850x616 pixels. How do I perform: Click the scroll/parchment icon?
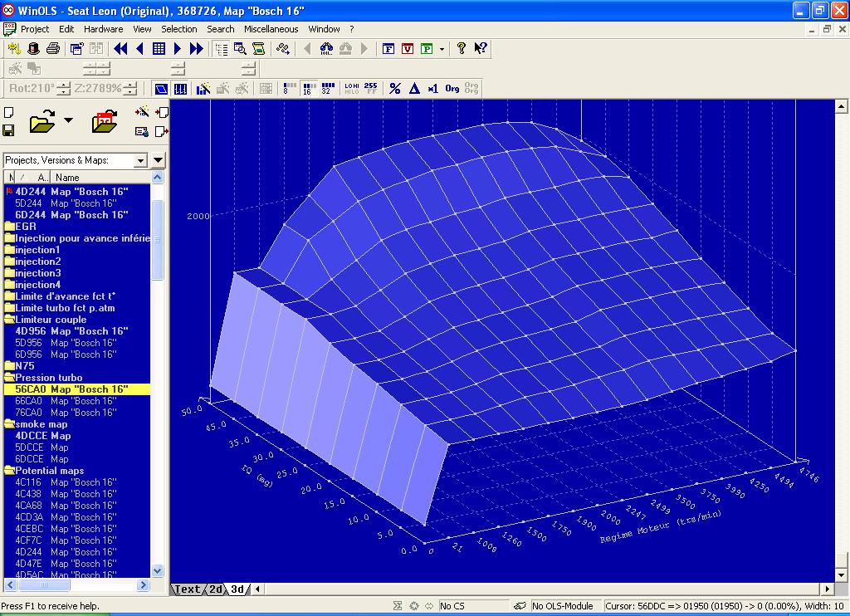click(259, 49)
